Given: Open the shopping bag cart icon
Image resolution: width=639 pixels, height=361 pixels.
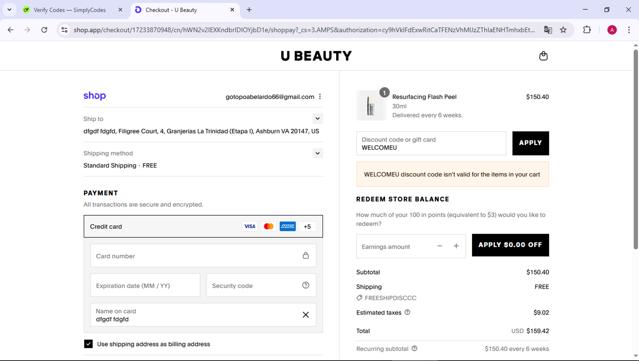Looking at the screenshot, I should click(x=543, y=56).
